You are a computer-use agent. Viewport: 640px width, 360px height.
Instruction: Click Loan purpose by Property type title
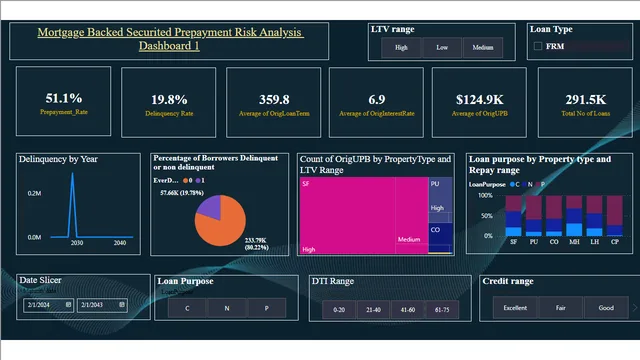pos(540,164)
